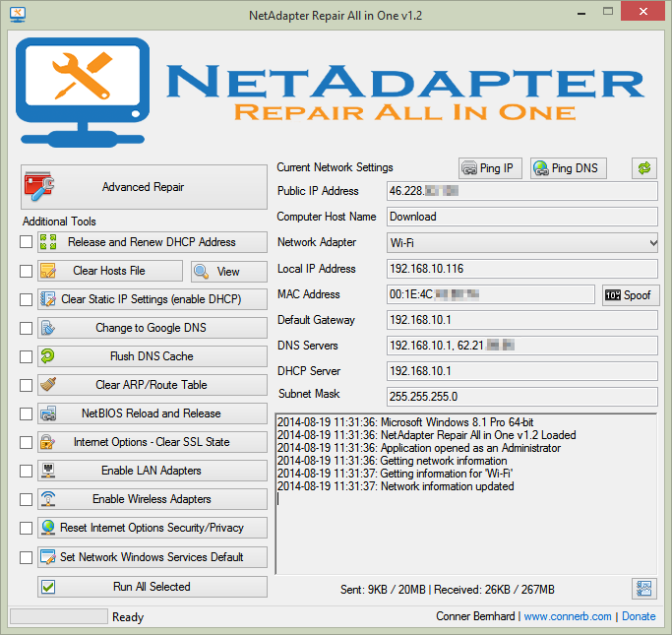Click the green checkmark Run All Selected icon
The height and width of the screenshot is (635, 672).
(48, 587)
